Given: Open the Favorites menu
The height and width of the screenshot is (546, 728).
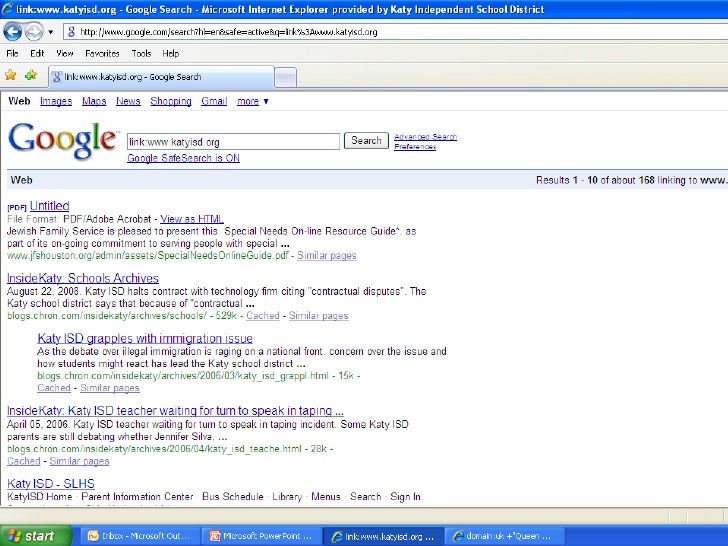Looking at the screenshot, I should [102, 53].
